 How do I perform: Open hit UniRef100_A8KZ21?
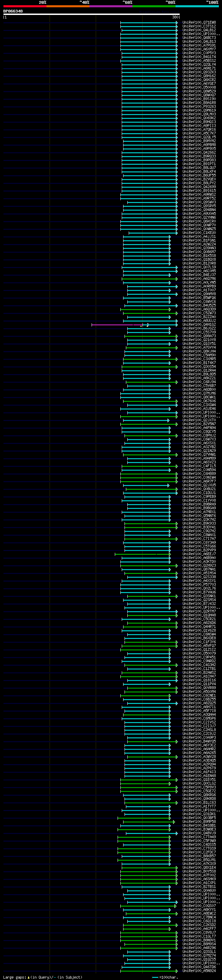click(x=199, y=378)
